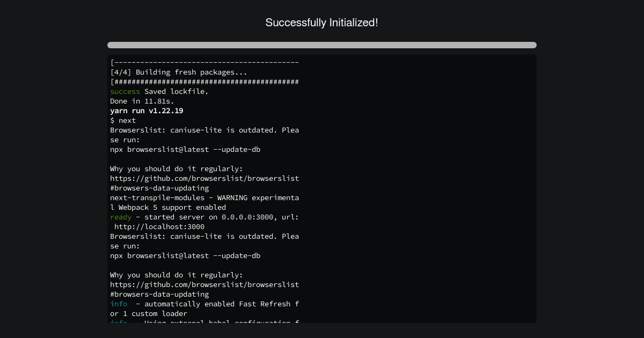The image size is (644, 338).
Task: Click the row of hash symbols in the terminal
Action: (x=204, y=82)
